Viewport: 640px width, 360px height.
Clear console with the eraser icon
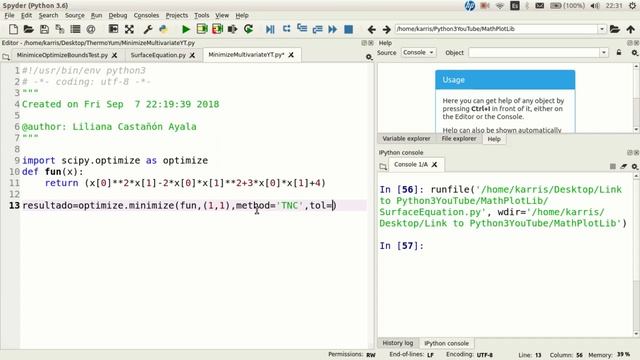(x=624, y=166)
